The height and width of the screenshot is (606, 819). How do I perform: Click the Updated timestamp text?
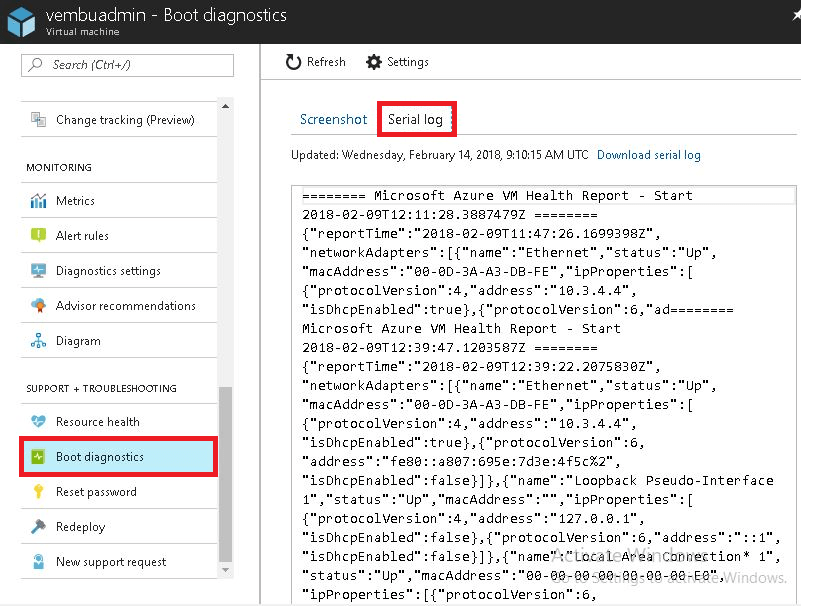[440, 155]
